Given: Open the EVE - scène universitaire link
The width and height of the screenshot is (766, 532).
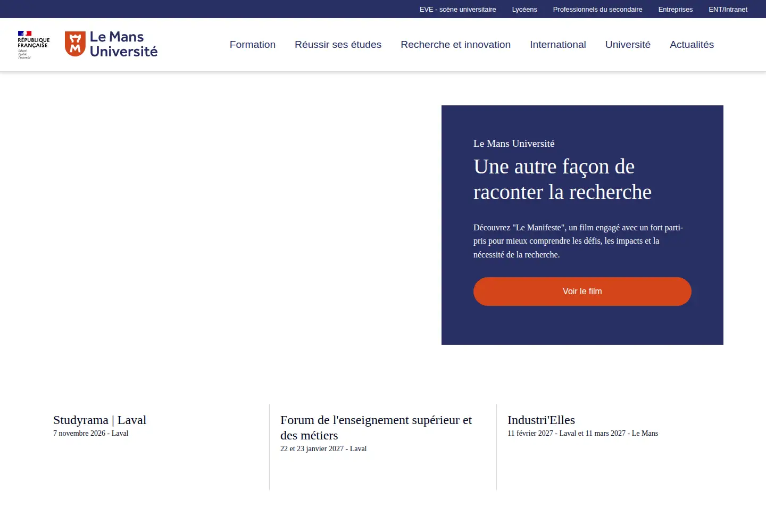Looking at the screenshot, I should [457, 9].
